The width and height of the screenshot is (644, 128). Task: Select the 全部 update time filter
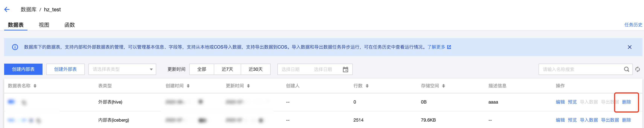point(202,69)
